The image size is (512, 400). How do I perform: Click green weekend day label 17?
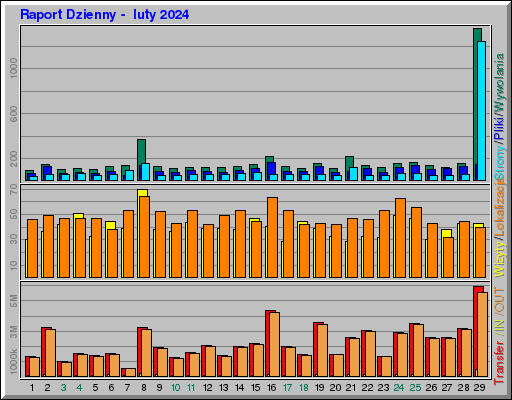tap(287, 388)
